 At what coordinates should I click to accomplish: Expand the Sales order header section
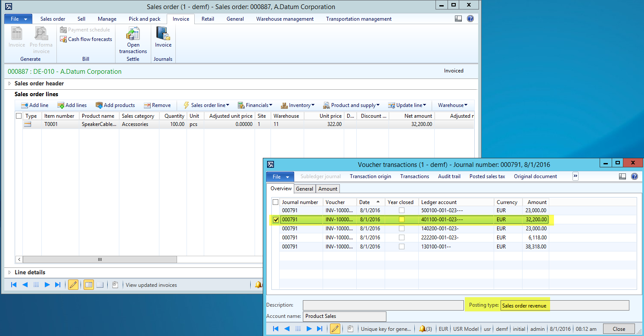coord(10,84)
